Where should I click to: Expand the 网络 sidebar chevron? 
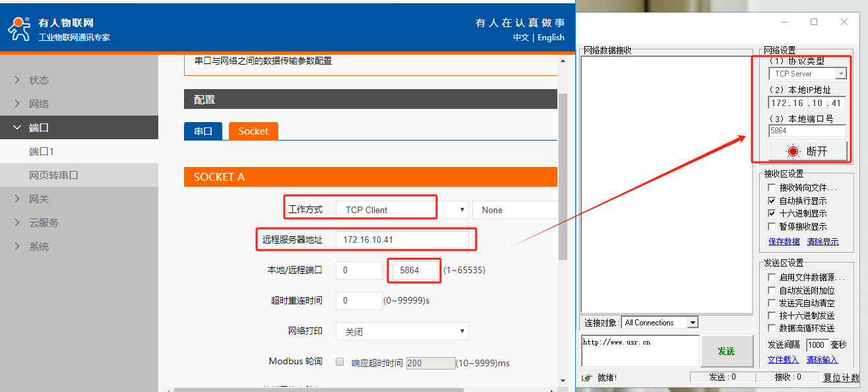(x=17, y=104)
